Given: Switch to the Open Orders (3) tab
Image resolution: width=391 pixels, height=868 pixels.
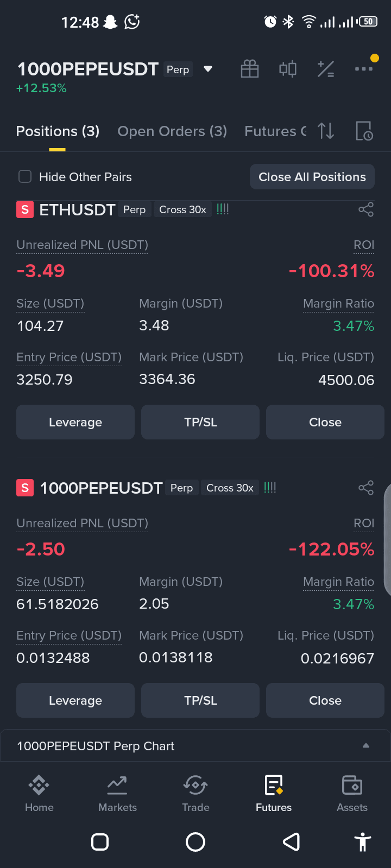Looking at the screenshot, I should pyautogui.click(x=172, y=131).
